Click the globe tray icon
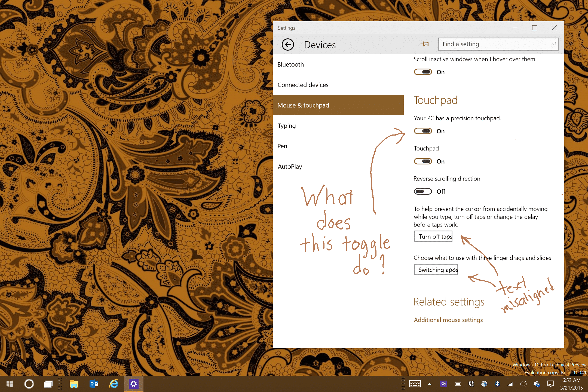Screen dimensions: 588x392 coord(484,384)
